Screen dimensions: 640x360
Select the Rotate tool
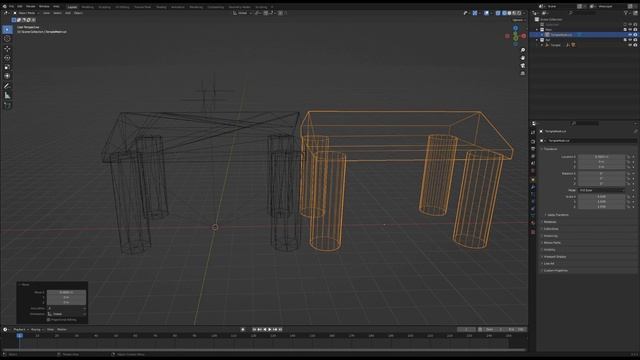pos(7,58)
